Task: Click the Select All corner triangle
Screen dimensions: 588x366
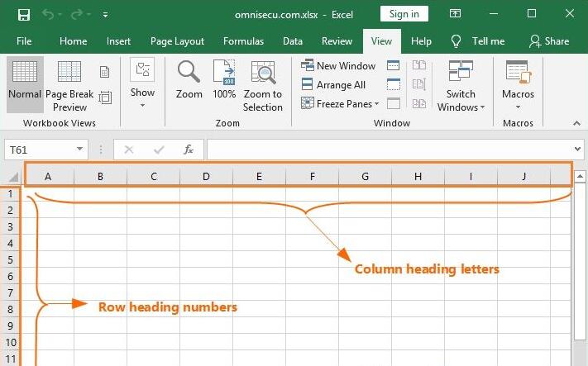Action: [x=12, y=177]
